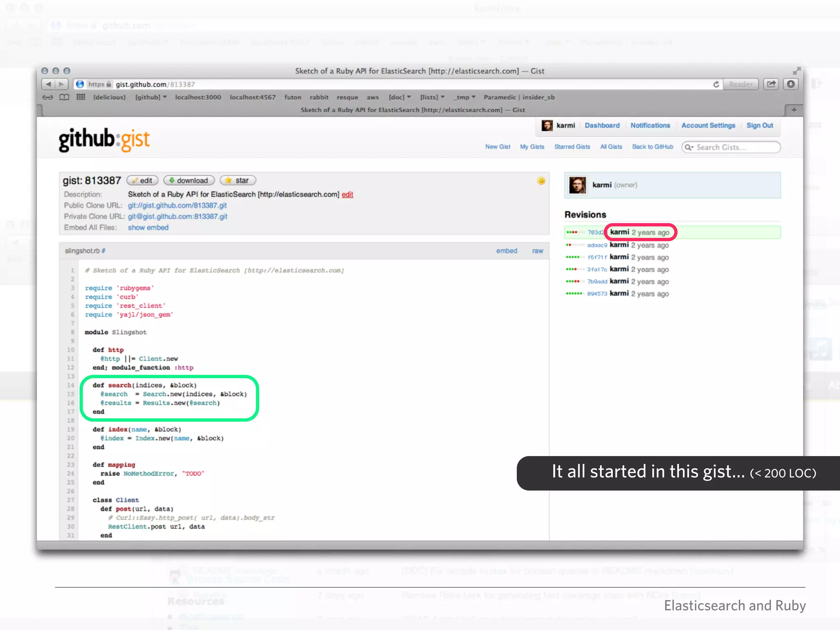This screenshot has height=630, width=840.
Task: Click karmi's owner avatar in the sidebar
Action: (x=577, y=185)
